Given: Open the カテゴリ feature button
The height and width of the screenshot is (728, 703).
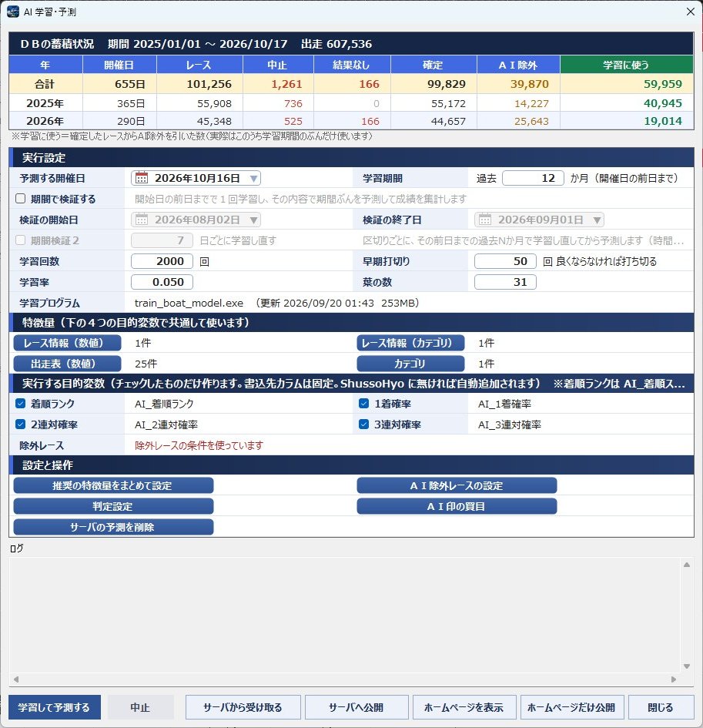Looking at the screenshot, I should (410, 364).
